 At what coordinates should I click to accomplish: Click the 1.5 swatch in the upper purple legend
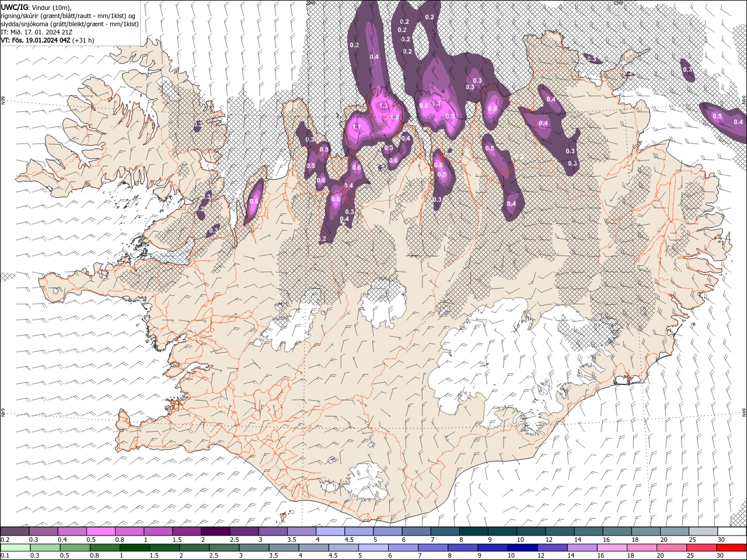point(187,531)
